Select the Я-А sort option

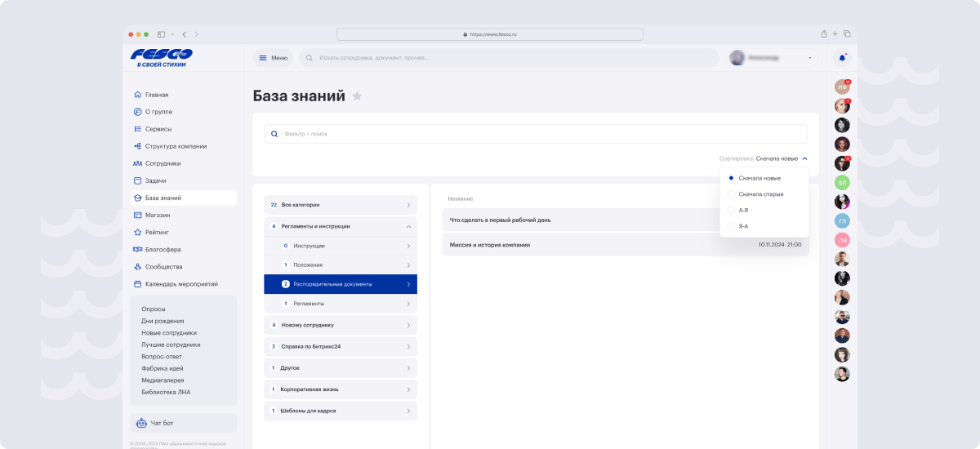coord(744,226)
